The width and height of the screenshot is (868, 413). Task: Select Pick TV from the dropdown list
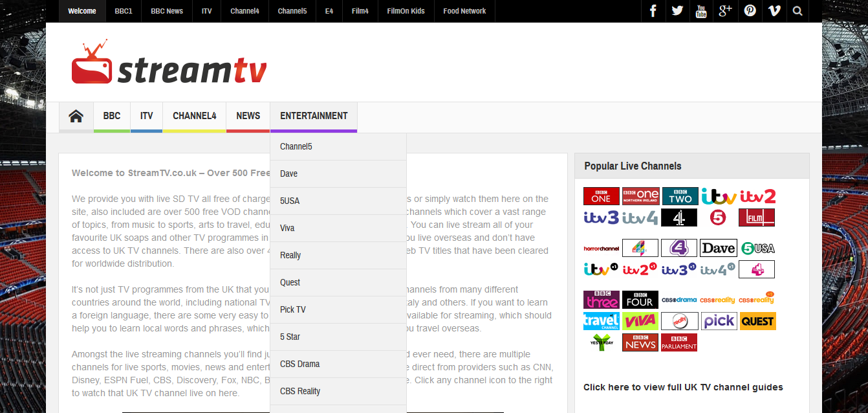pos(338,310)
